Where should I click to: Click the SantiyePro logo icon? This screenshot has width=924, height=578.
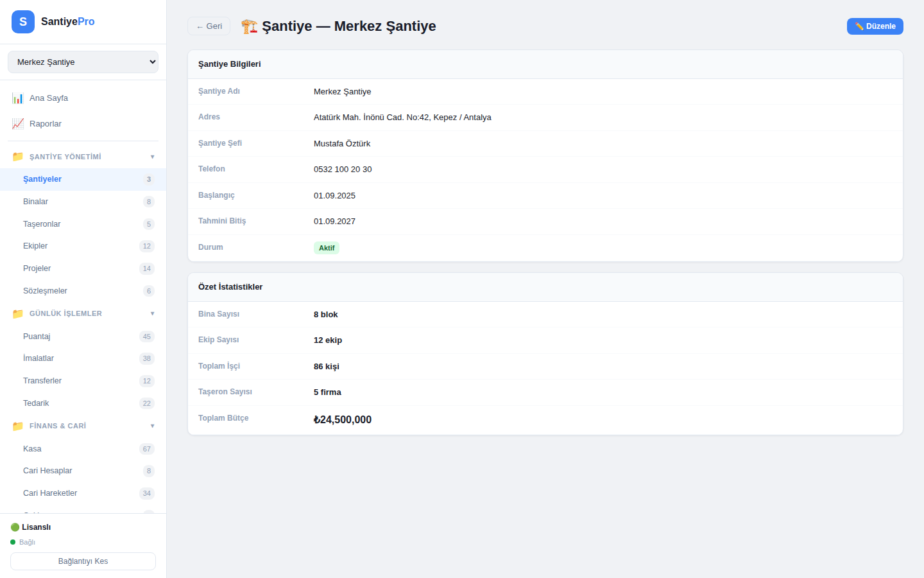point(23,22)
